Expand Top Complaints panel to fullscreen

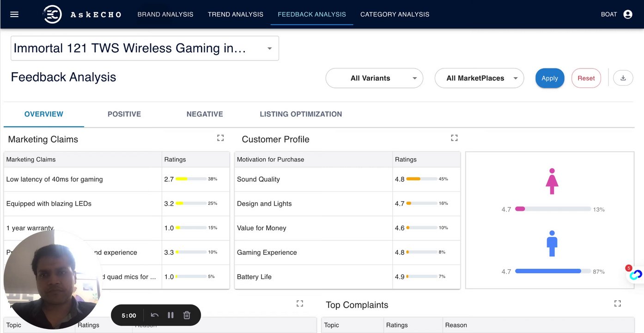pyautogui.click(x=617, y=303)
